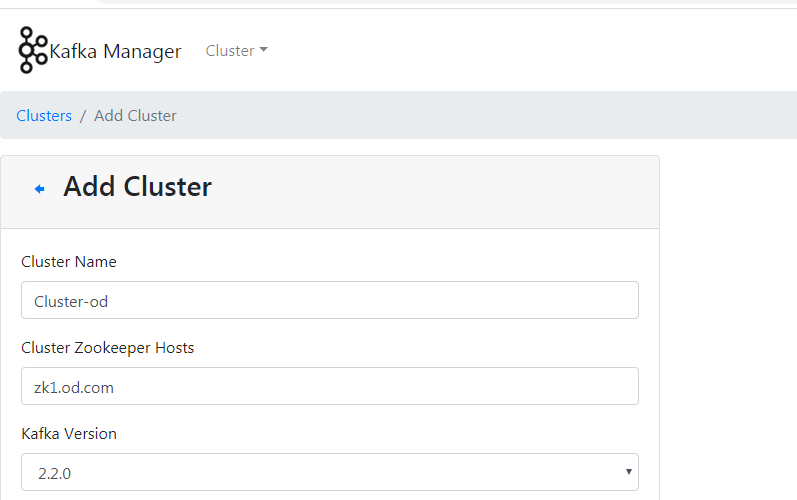This screenshot has height=500, width=797.
Task: Focus the Cluster Name input field
Action: (330, 300)
